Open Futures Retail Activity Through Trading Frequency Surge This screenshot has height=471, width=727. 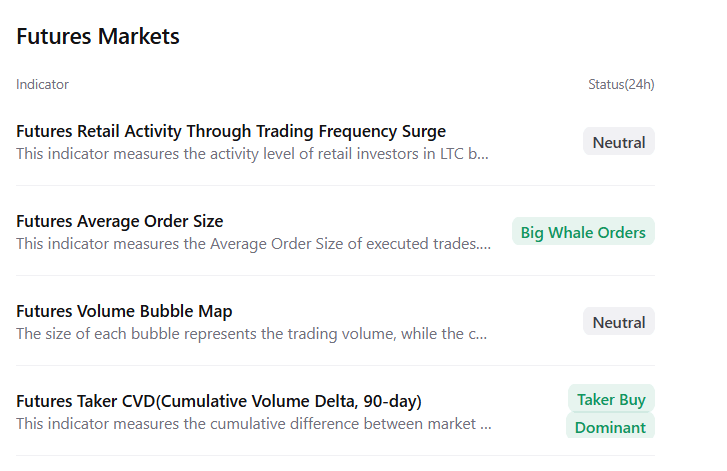(x=231, y=131)
